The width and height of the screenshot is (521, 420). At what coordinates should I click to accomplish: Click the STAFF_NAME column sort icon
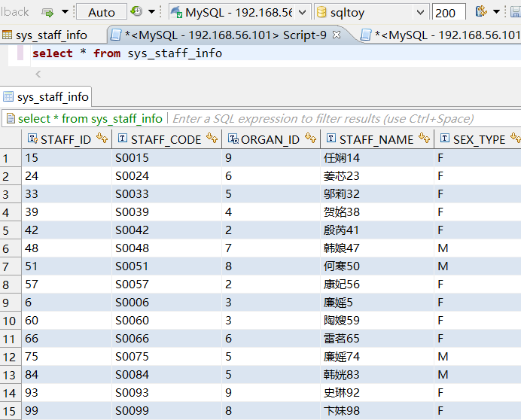(x=425, y=138)
